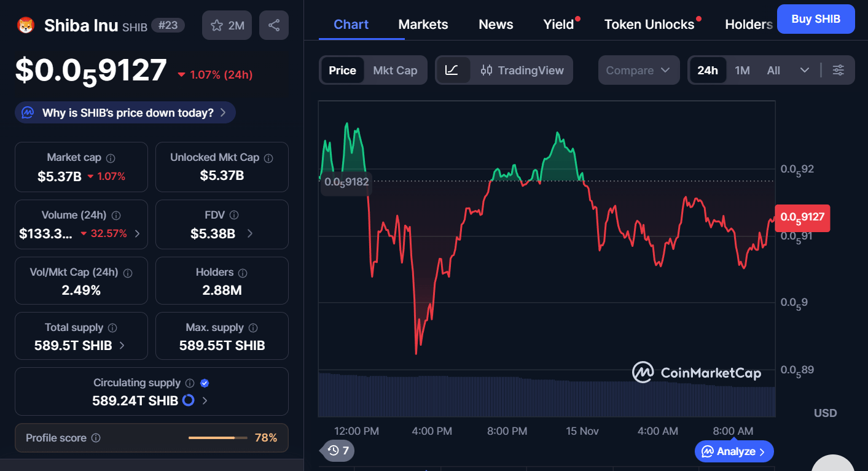The image size is (868, 471).
Task: Expand more time range options chevron
Action: (x=804, y=70)
